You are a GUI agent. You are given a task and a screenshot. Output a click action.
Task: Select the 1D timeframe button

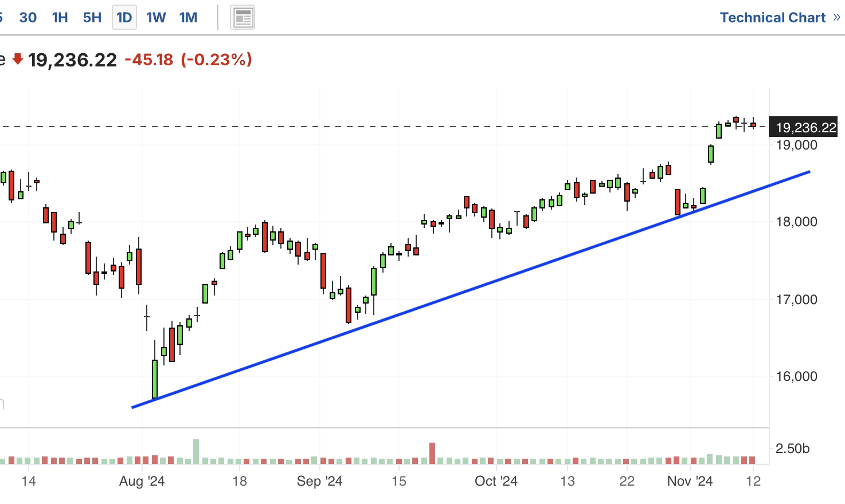pos(124,18)
